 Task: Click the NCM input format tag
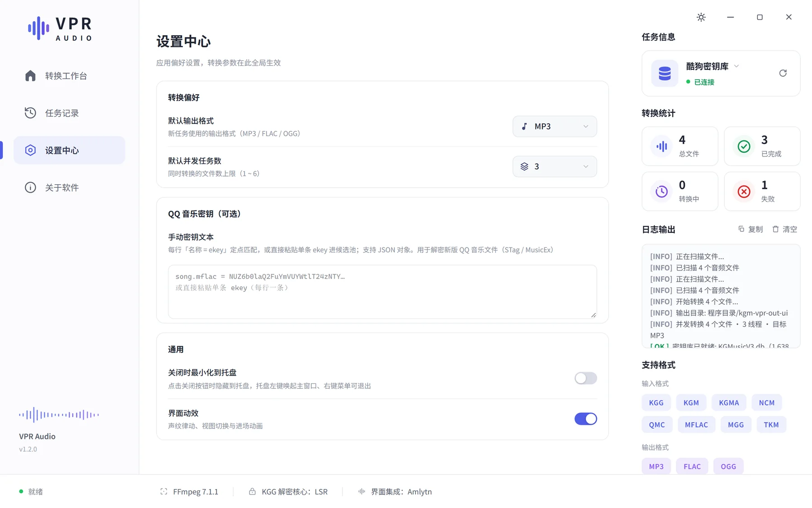[x=766, y=402]
